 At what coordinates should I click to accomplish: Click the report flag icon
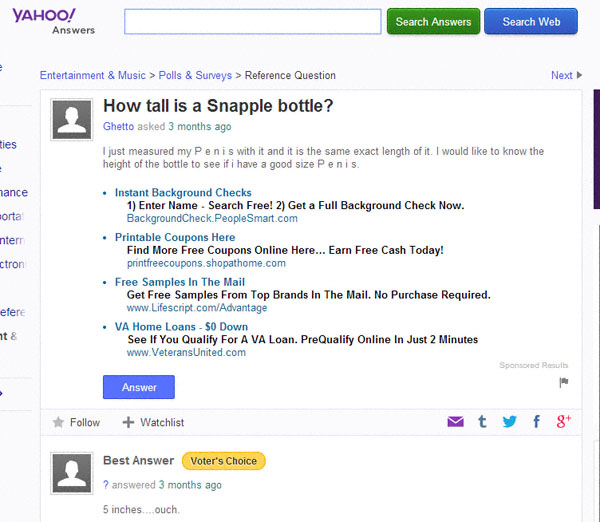point(564,381)
